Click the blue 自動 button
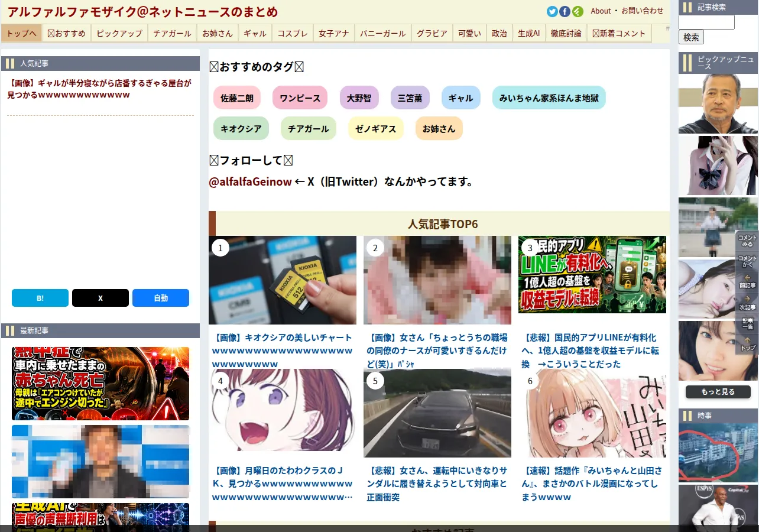The image size is (759, 532). 161,298
